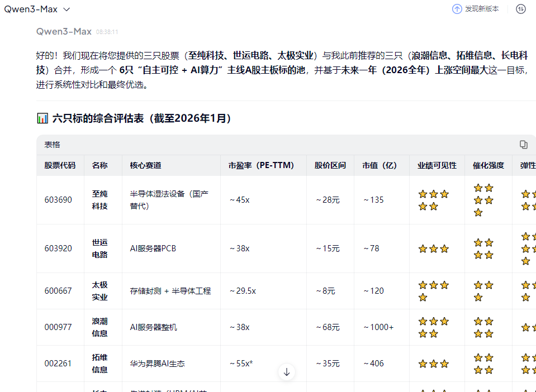Click the scroll-to-bottom arrow button

coord(287,372)
